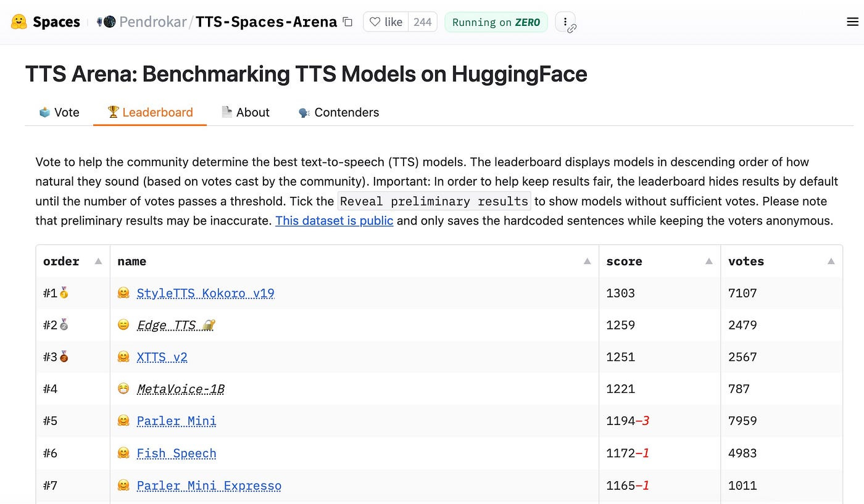Click the score cell 1251
The width and height of the screenshot is (864, 504).
click(660, 357)
